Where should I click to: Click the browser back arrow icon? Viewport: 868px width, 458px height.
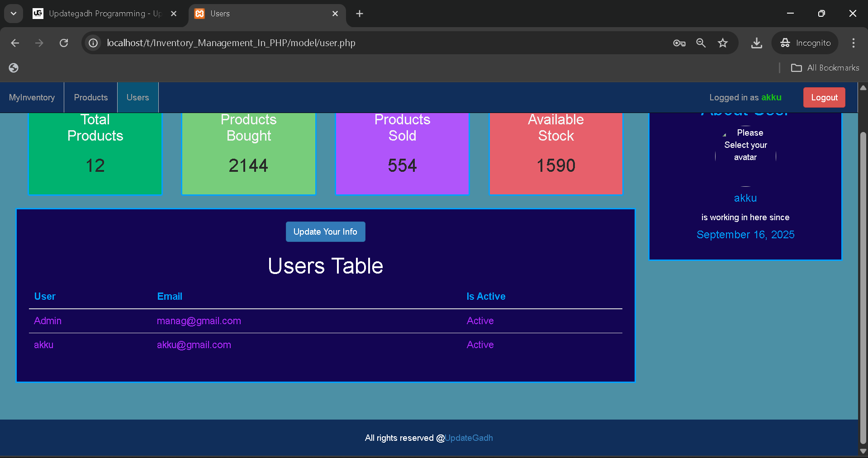pyautogui.click(x=15, y=43)
